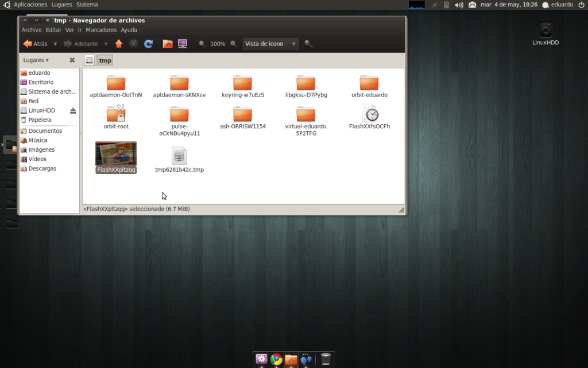Zoom out the icon view
This screenshot has width=588, height=368.
[202, 44]
